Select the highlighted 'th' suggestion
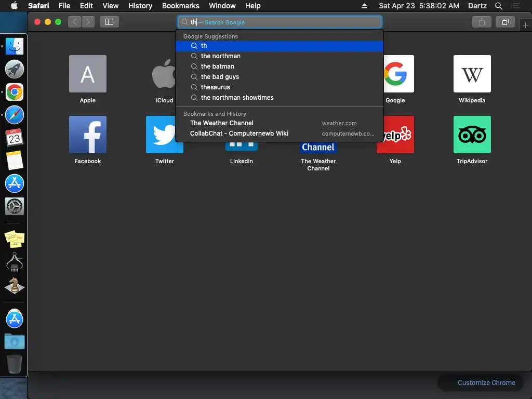The width and height of the screenshot is (532, 399). click(280, 46)
